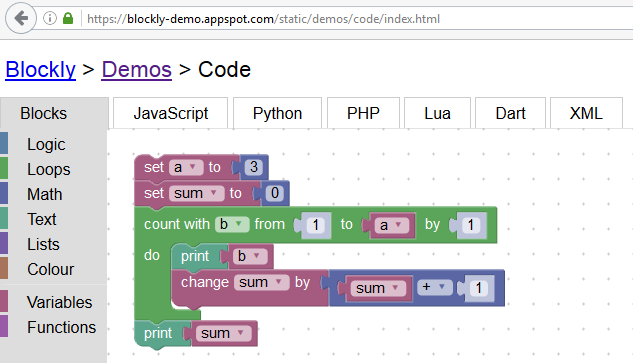Switch to the XML tab
Viewport: 633px width, 363px height.
coord(586,113)
